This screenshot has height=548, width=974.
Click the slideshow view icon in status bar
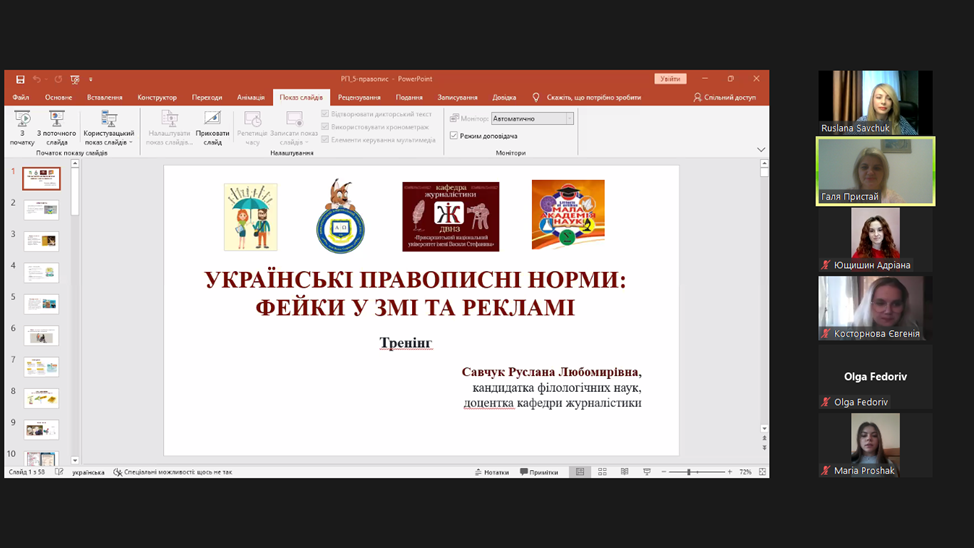646,472
